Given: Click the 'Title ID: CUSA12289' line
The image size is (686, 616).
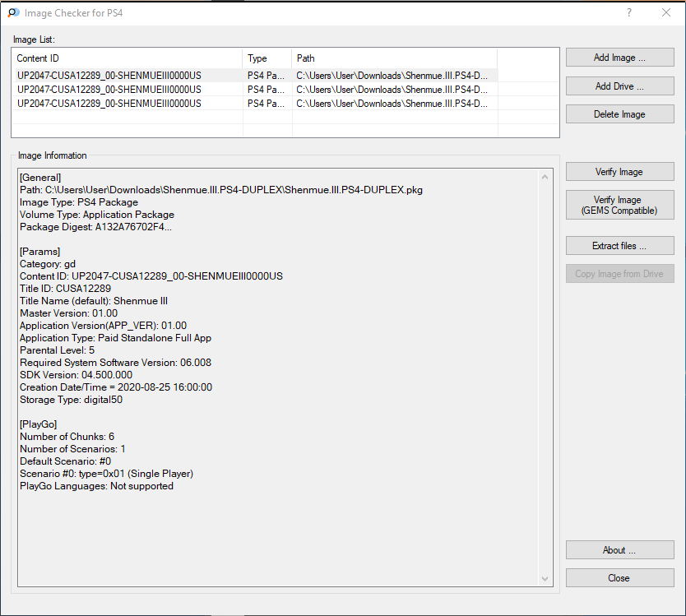Looking at the screenshot, I should (65, 289).
